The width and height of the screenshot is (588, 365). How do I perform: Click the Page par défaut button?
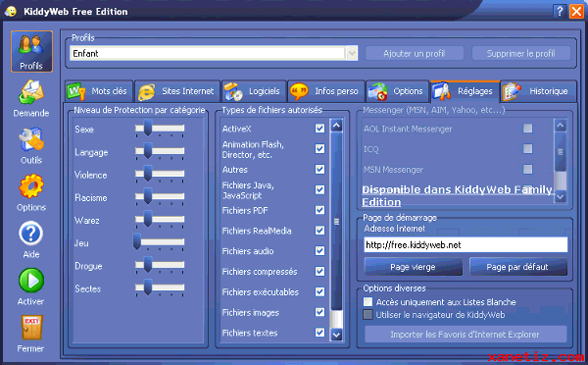pos(517,267)
